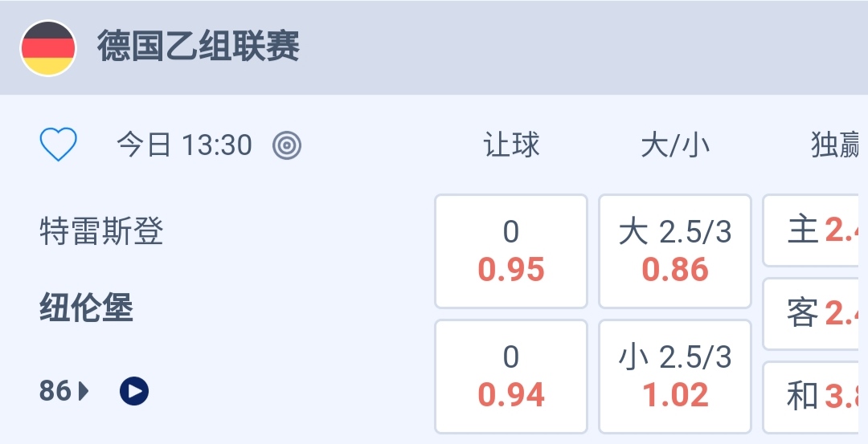
Task: Select the 大/小 column header
Action: (675, 145)
